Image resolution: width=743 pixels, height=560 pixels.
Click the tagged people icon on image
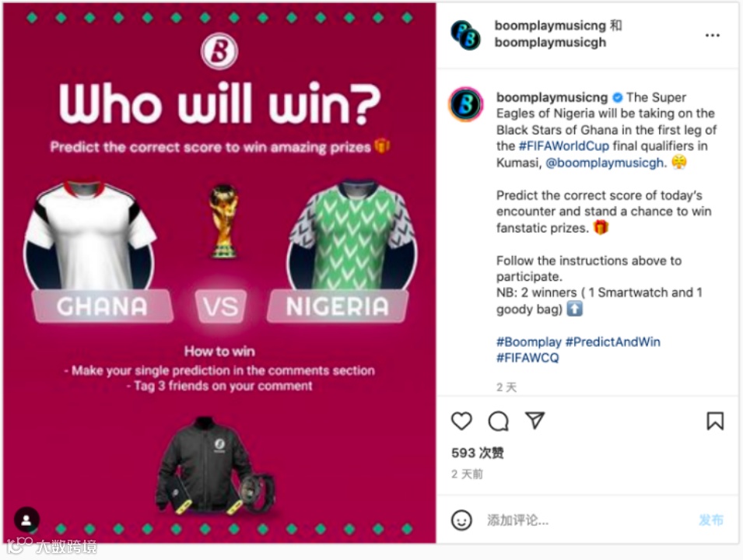tap(26, 520)
